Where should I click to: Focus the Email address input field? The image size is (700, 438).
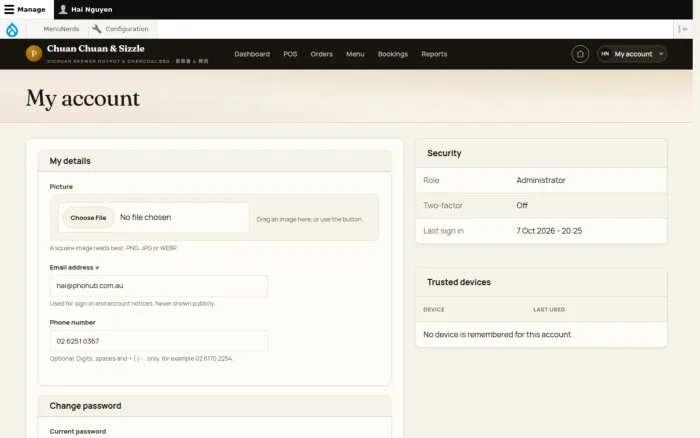[x=159, y=286]
